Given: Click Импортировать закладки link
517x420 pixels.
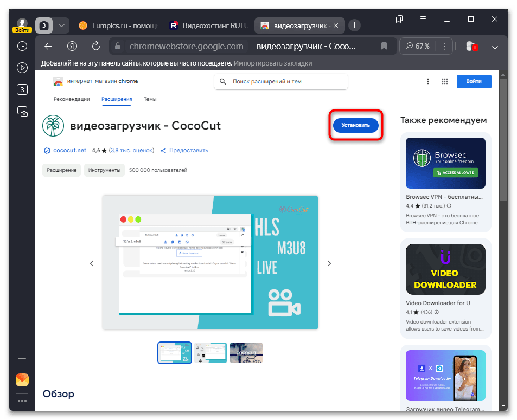Looking at the screenshot, I should [273, 63].
